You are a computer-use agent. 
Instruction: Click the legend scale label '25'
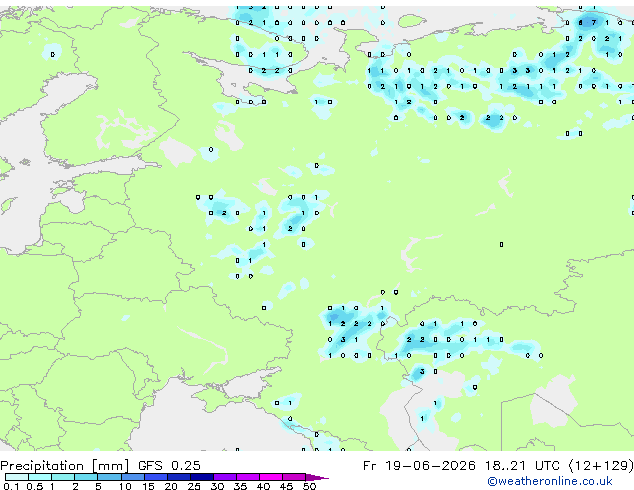tap(194, 486)
